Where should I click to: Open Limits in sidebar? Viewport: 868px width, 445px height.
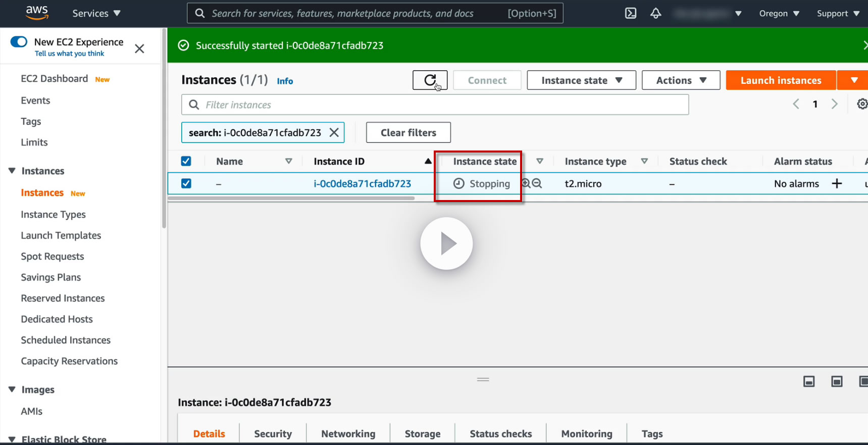click(x=34, y=142)
